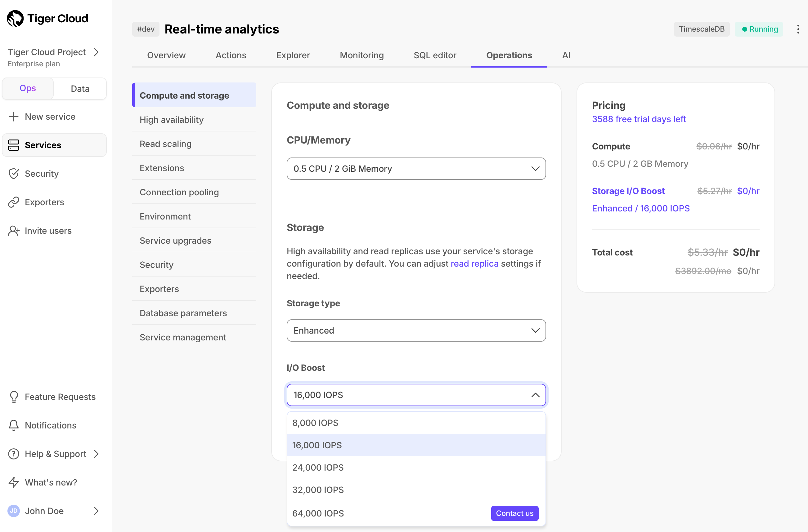
Task: Click the TimescaleDB badge
Action: 702,29
